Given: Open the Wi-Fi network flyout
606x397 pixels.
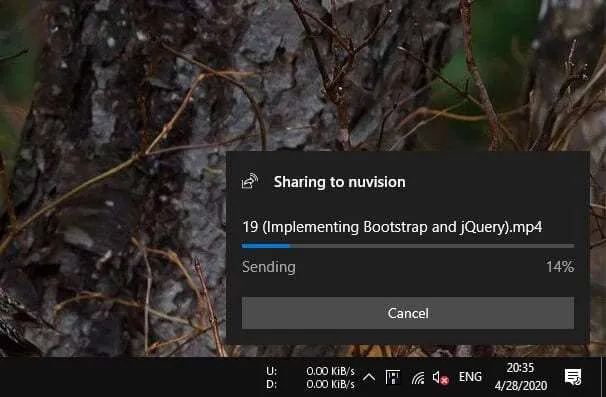Looking at the screenshot, I should [x=418, y=378].
